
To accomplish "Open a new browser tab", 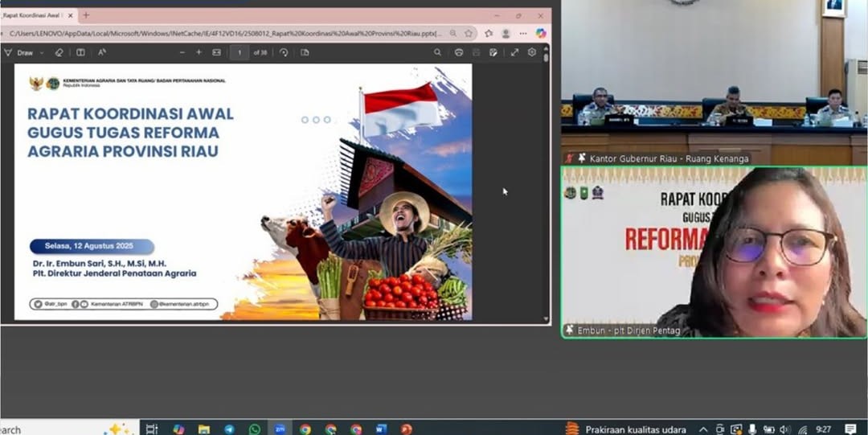I will click(86, 15).
